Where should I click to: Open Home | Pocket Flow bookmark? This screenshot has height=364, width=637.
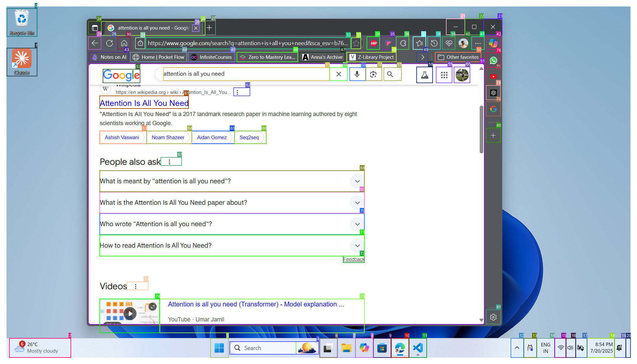(x=158, y=57)
